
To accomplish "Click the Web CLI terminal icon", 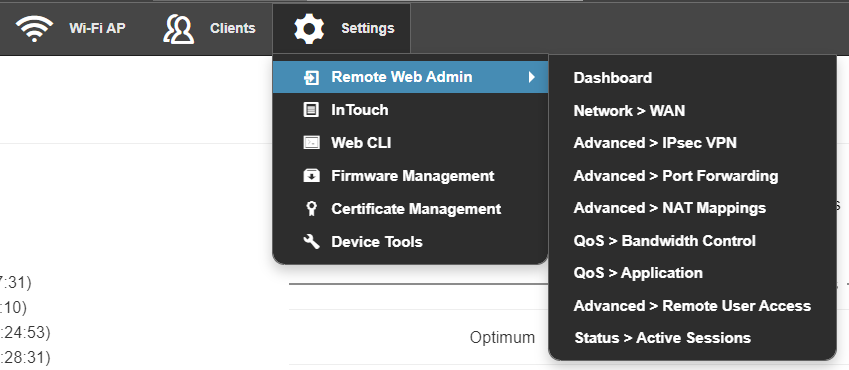I will tap(311, 143).
